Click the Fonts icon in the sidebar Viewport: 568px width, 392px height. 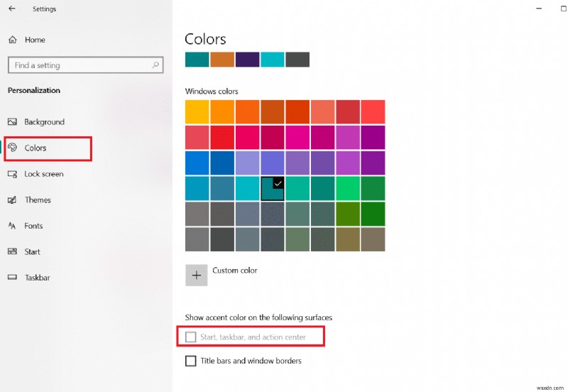tap(12, 226)
